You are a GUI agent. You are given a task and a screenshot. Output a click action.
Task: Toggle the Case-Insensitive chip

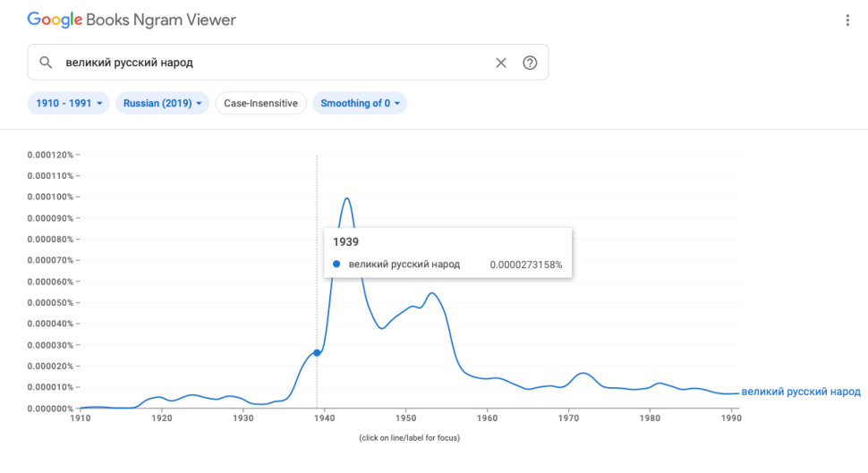(x=260, y=104)
